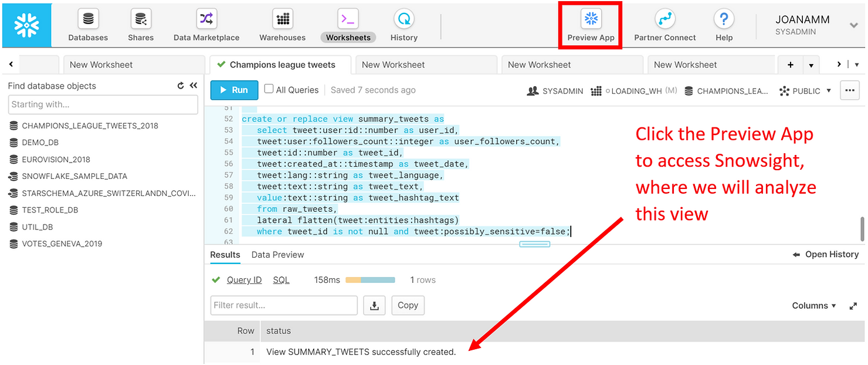The width and height of the screenshot is (868, 365).
Task: Copy the query results
Action: click(408, 305)
